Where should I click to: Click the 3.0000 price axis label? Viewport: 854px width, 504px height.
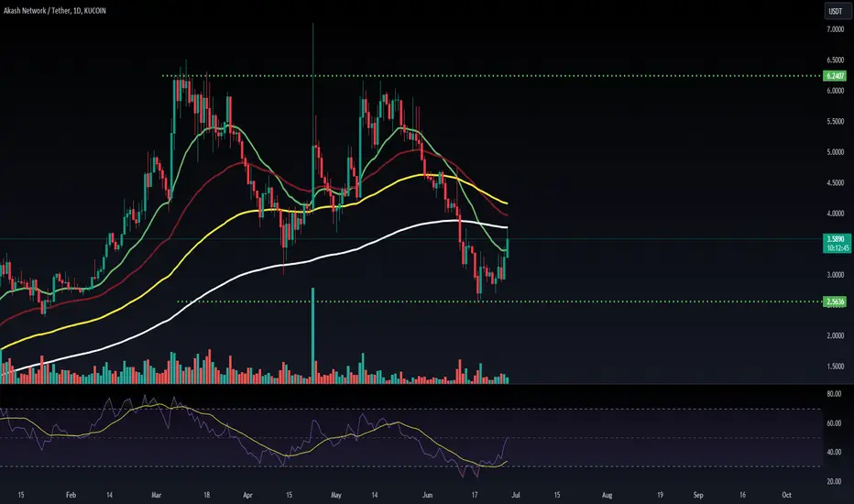(x=835, y=275)
